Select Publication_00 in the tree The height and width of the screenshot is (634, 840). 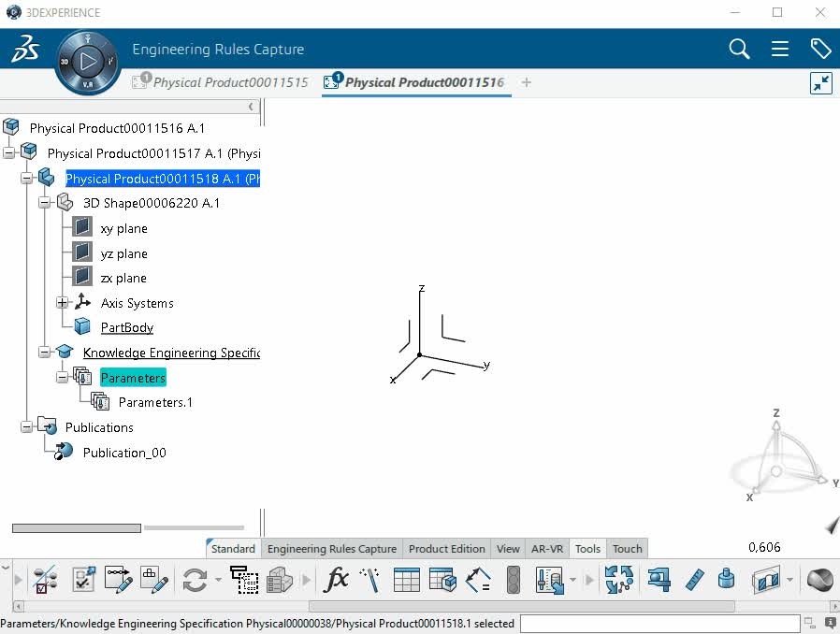point(124,453)
